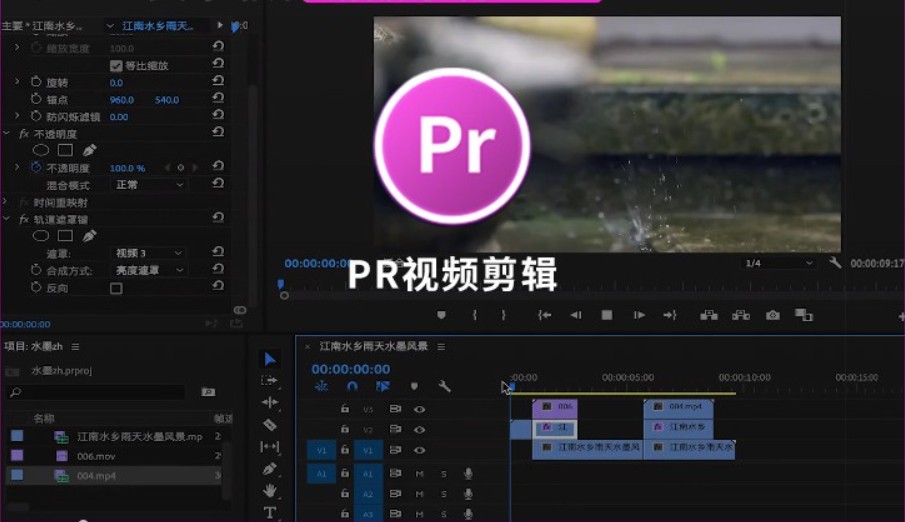Stop playback in Program monitor

click(607, 315)
